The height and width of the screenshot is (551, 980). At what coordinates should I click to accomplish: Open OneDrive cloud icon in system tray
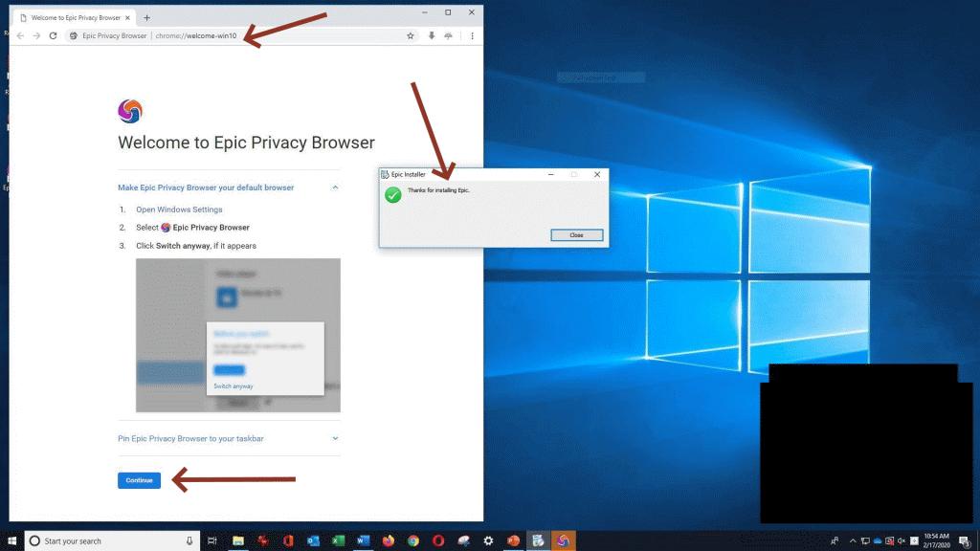click(x=877, y=540)
